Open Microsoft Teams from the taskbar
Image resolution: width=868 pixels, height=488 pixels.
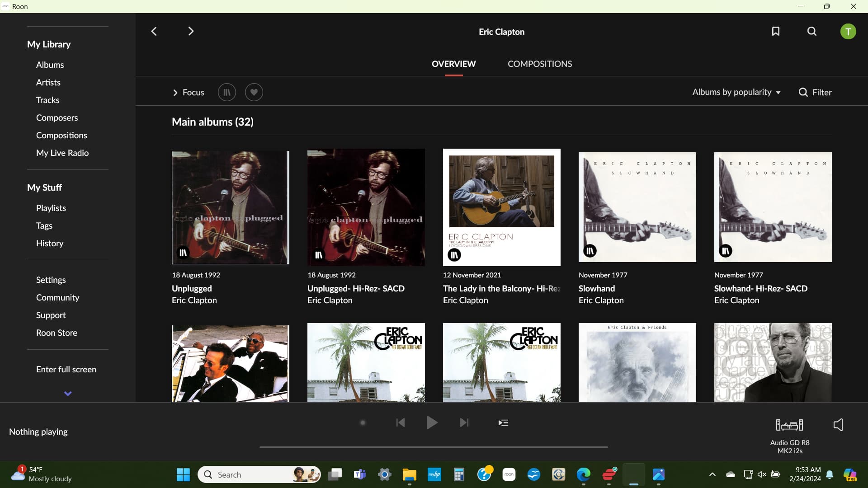(360, 474)
